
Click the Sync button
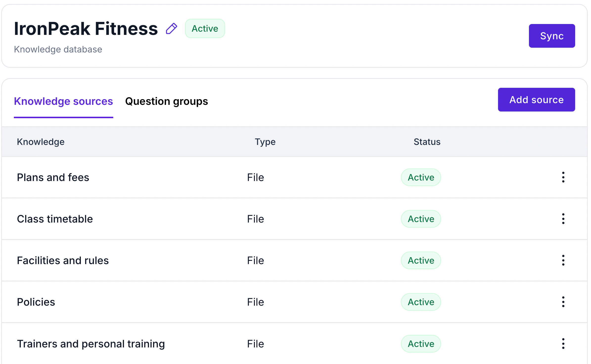click(x=552, y=36)
